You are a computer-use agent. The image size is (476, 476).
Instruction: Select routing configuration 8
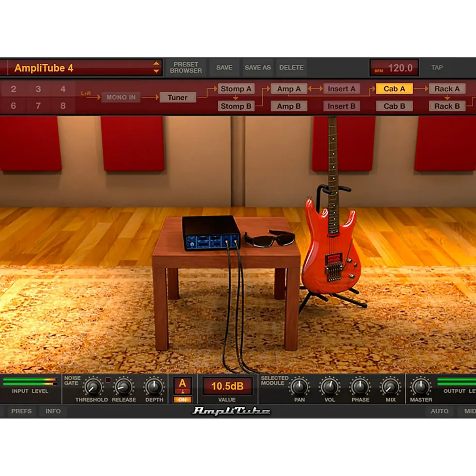tap(63, 106)
